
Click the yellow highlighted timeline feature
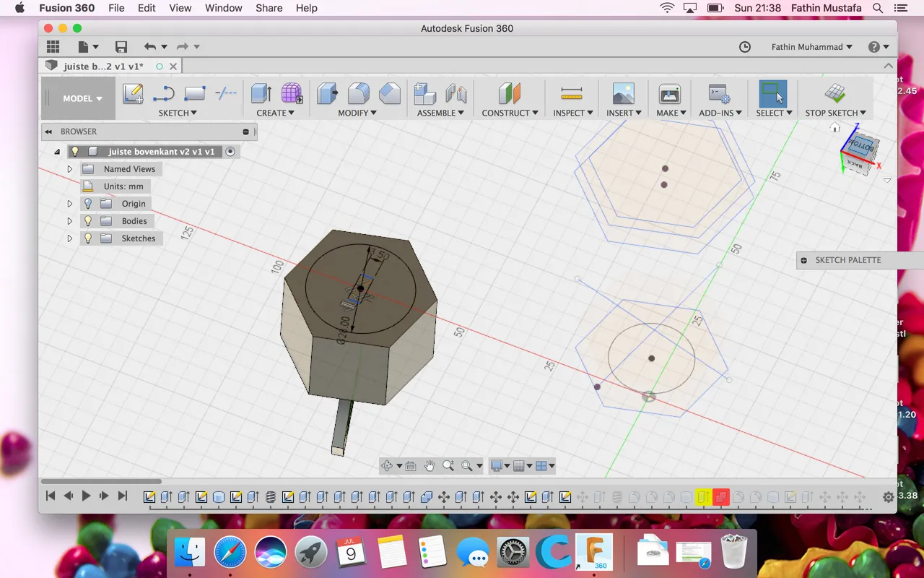tap(703, 497)
